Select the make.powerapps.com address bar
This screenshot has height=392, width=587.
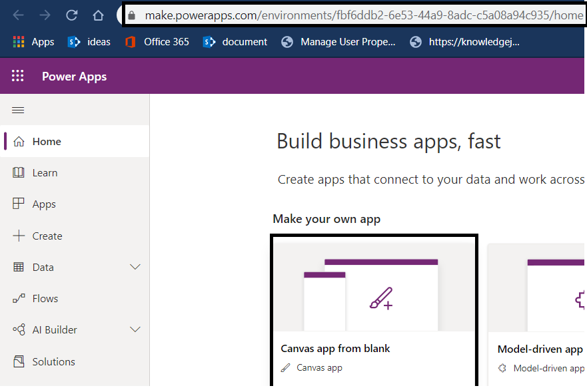pos(354,15)
